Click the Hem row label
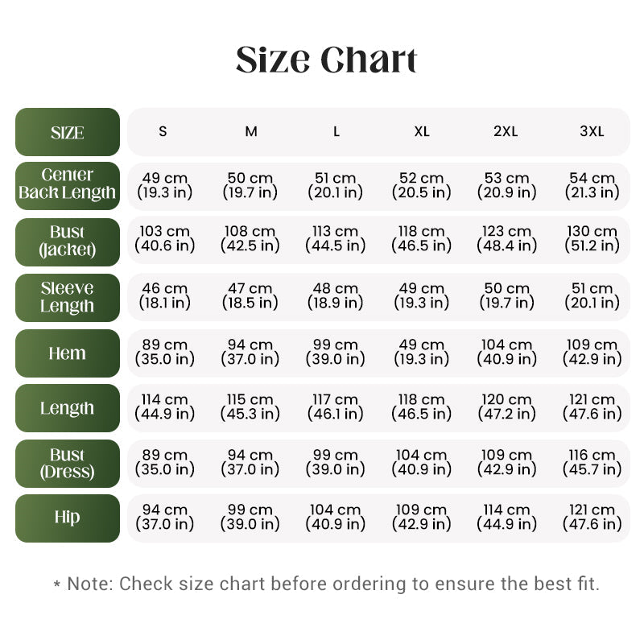The height and width of the screenshot is (644, 644). tap(68, 353)
